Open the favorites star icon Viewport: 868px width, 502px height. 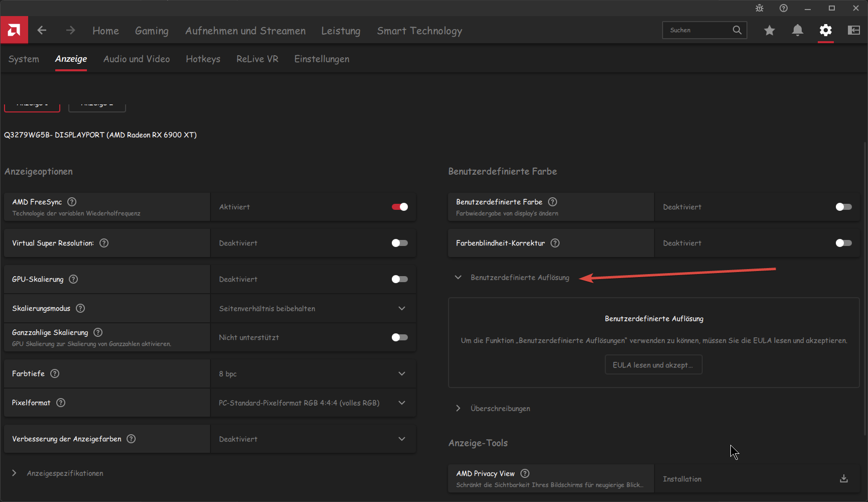click(770, 31)
